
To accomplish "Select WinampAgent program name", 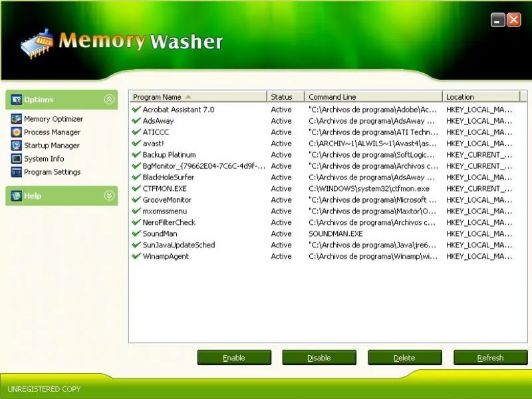I will click(x=166, y=256).
